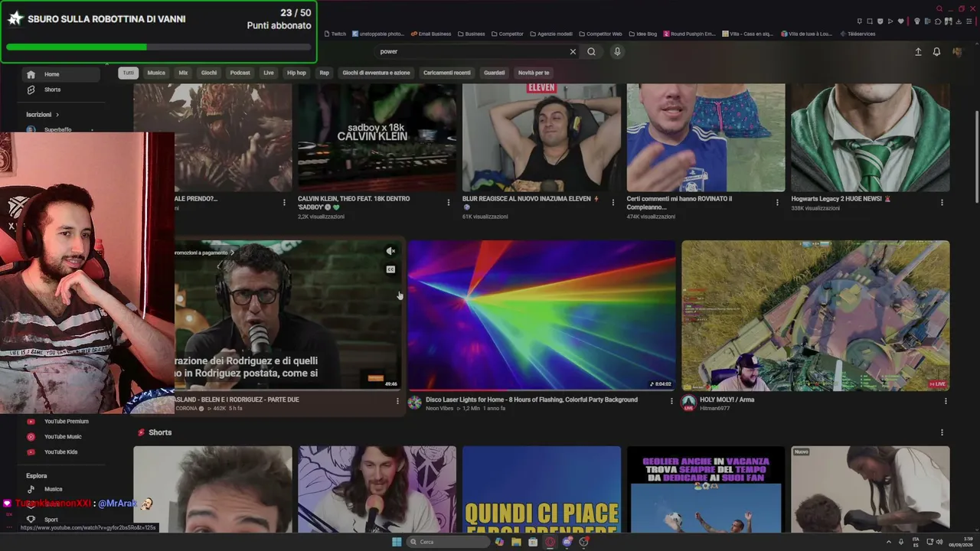Open the YouTube create/upload icon
This screenshot has width=980, height=551.
[918, 51]
